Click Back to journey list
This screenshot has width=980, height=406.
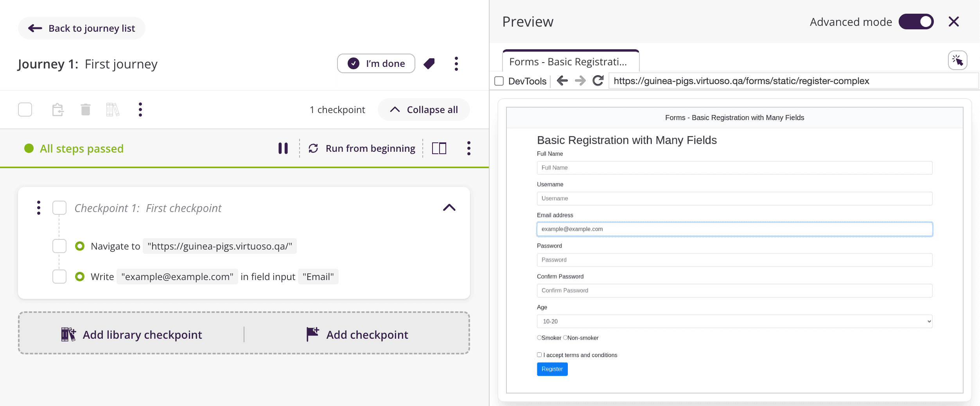click(x=82, y=28)
